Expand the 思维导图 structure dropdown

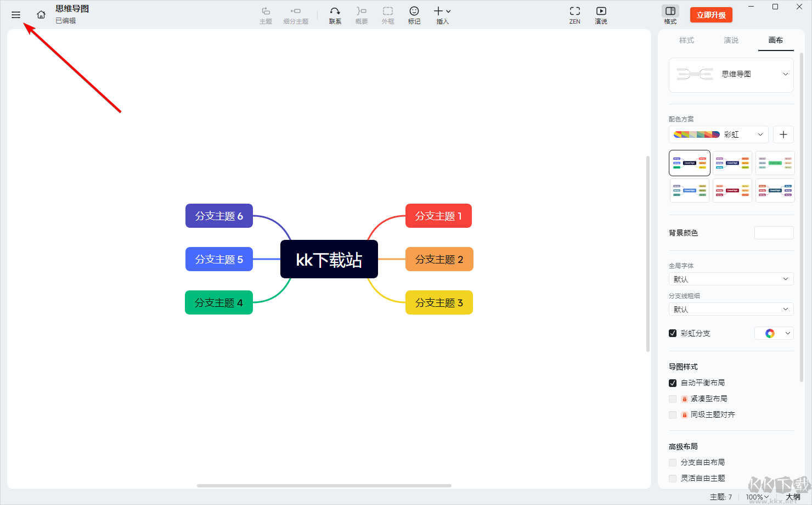pyautogui.click(x=731, y=75)
